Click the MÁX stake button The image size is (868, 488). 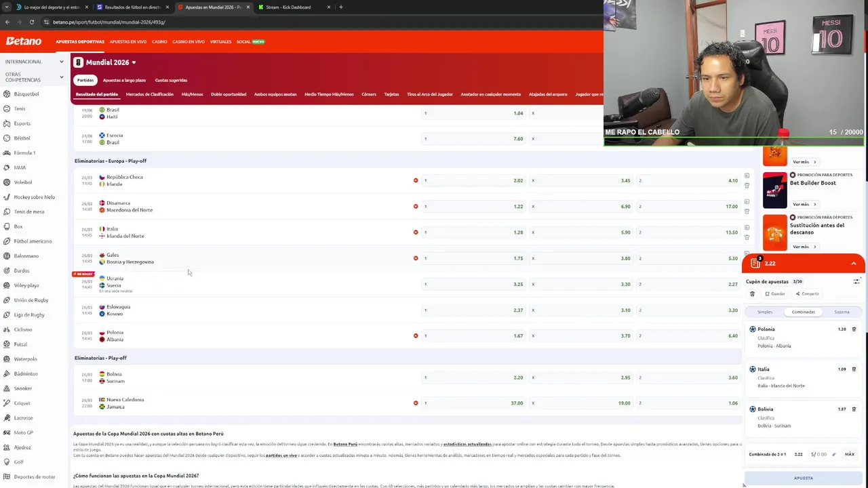coord(849,454)
